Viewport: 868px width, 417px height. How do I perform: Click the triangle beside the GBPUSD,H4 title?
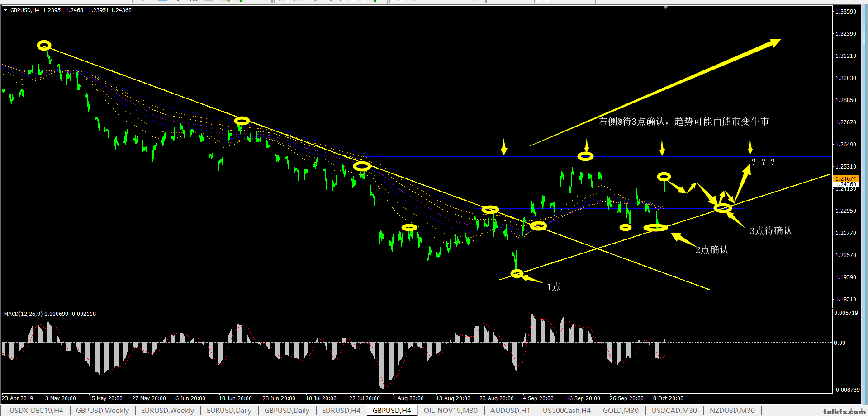pyautogui.click(x=6, y=10)
